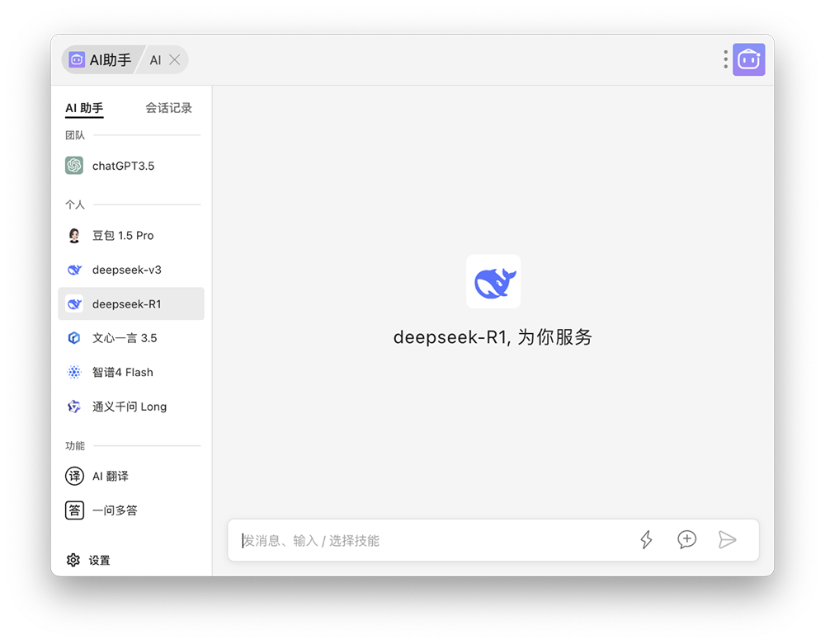Switch to the 会话记录 tab
This screenshot has width=825, height=644.
pyautogui.click(x=168, y=108)
